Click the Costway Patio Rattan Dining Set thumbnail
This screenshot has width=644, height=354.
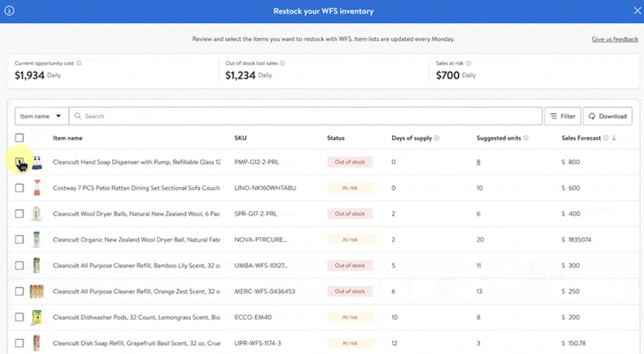pyautogui.click(x=36, y=188)
